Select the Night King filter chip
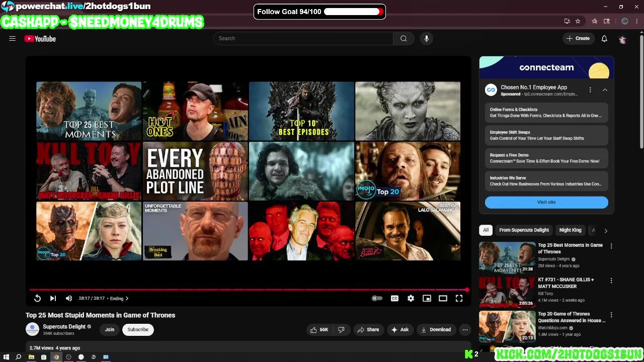This screenshot has width=644, height=362. click(570, 230)
